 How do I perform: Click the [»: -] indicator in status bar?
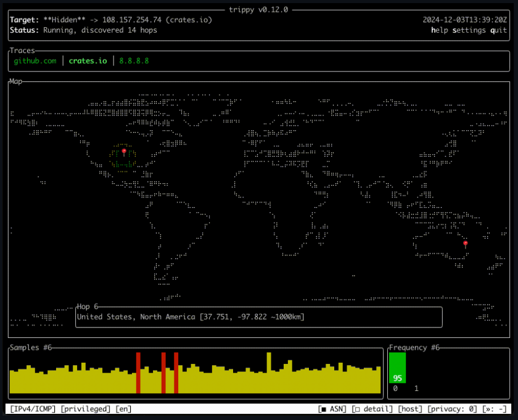tap(496, 409)
